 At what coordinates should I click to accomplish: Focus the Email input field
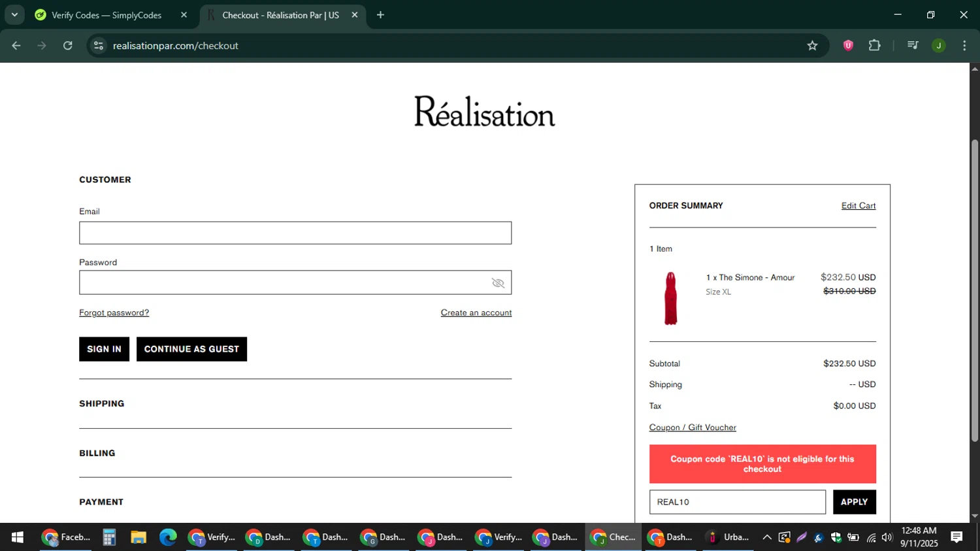(295, 233)
